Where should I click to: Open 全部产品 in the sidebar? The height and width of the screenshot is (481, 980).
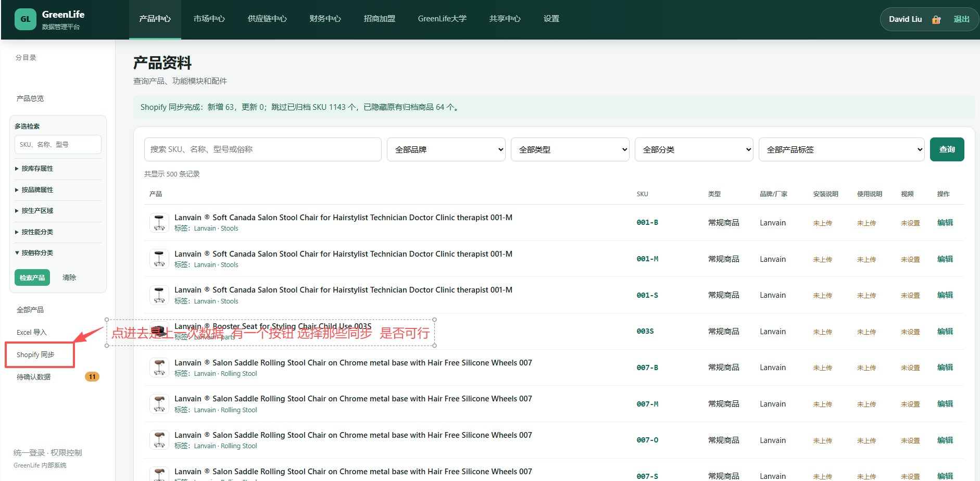30,310
